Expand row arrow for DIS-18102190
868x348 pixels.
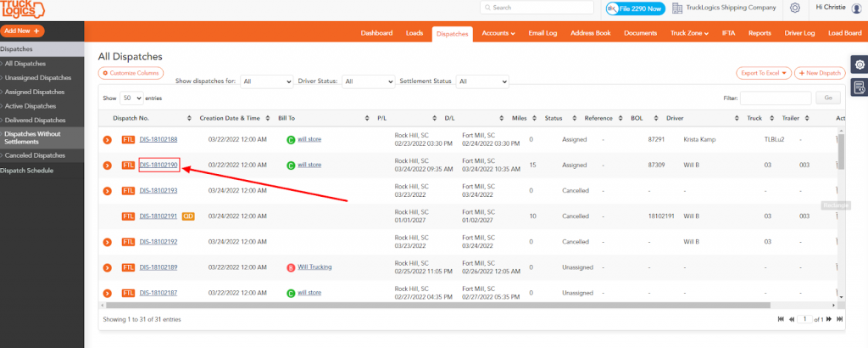[x=108, y=166]
